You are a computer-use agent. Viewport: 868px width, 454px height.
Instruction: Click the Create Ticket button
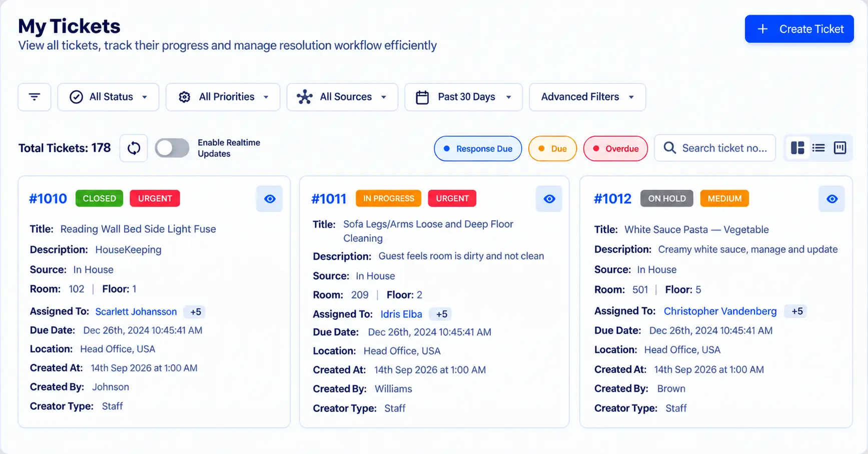point(799,29)
